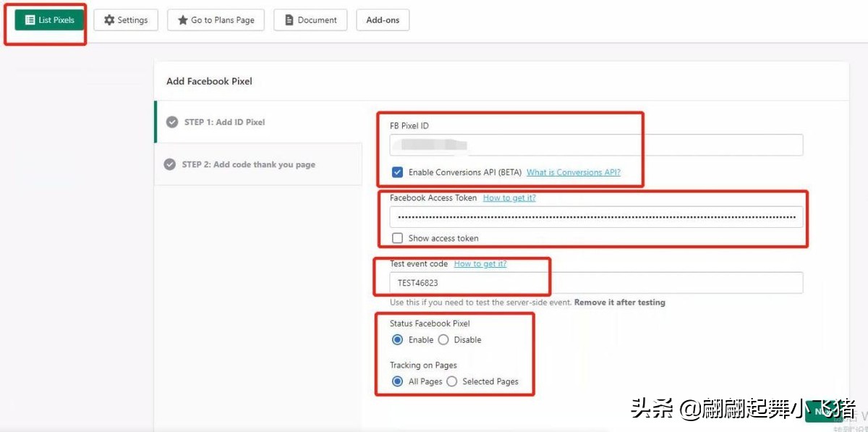This screenshot has height=432, width=868.
Task: Click the STEP 2 circular check icon
Action: 170,164
